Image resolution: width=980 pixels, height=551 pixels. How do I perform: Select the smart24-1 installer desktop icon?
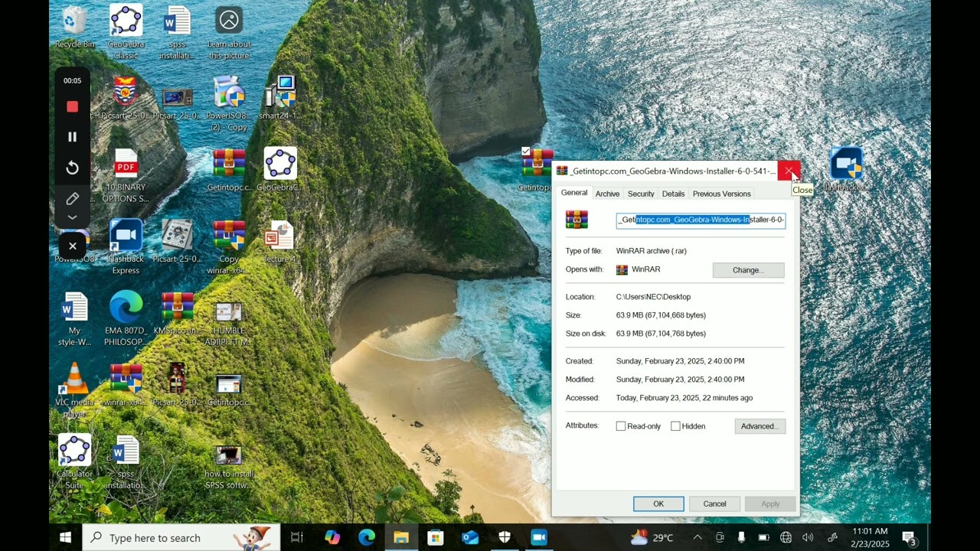click(x=280, y=97)
